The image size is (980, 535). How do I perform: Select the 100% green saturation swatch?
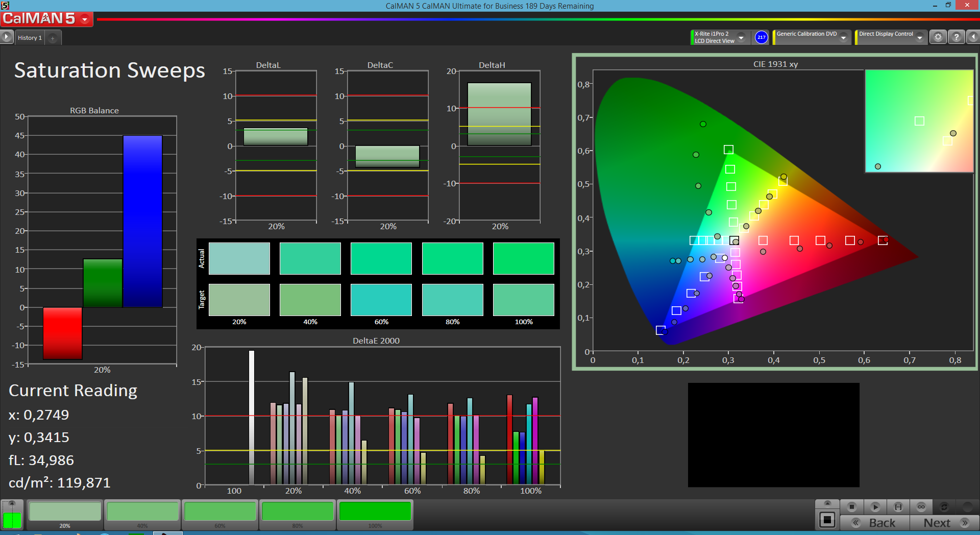(375, 512)
